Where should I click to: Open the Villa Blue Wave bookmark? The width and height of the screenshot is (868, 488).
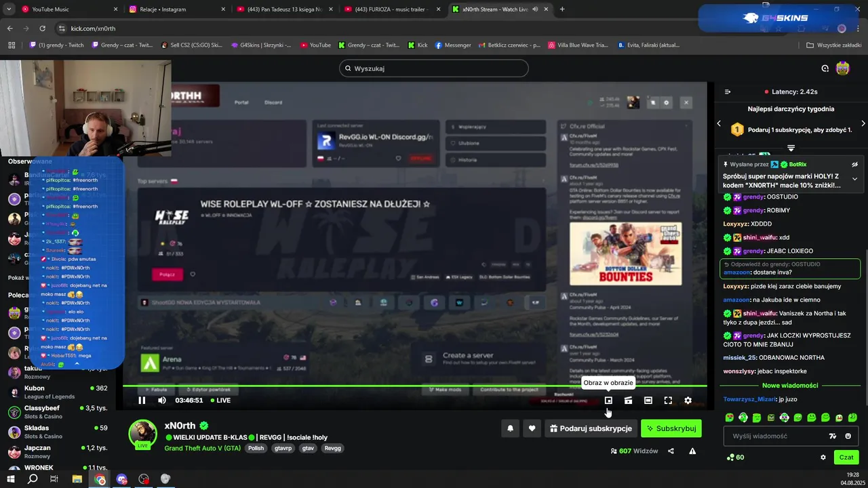(577, 45)
